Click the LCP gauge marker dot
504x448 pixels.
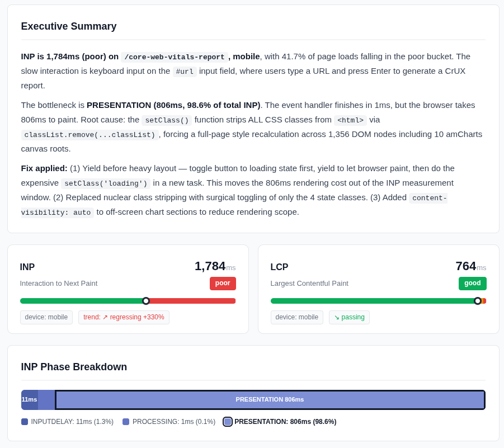(x=478, y=301)
